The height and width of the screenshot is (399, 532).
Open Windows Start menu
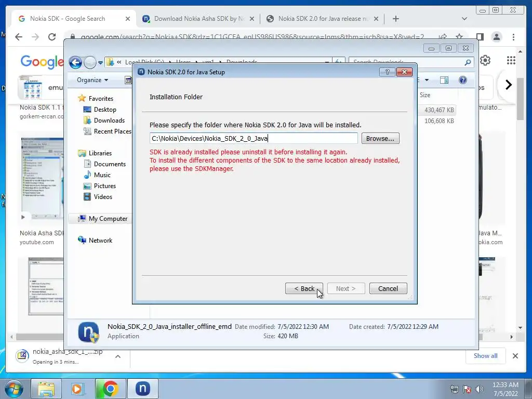14,389
